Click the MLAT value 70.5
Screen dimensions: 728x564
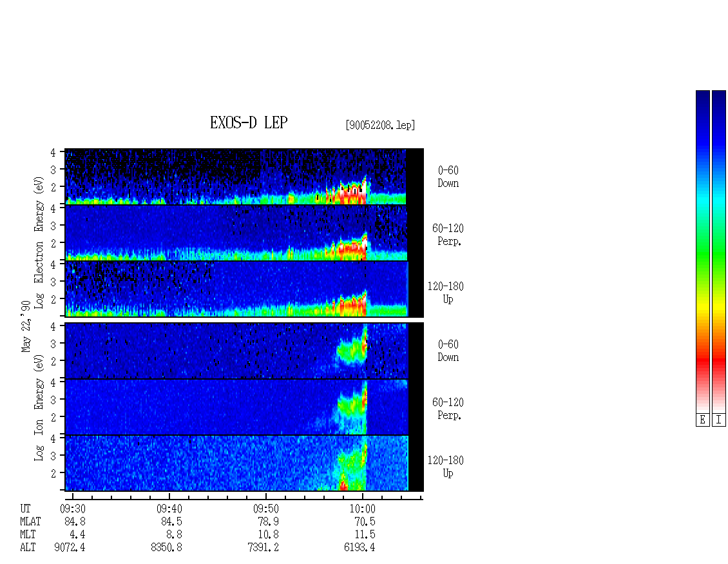coord(365,521)
